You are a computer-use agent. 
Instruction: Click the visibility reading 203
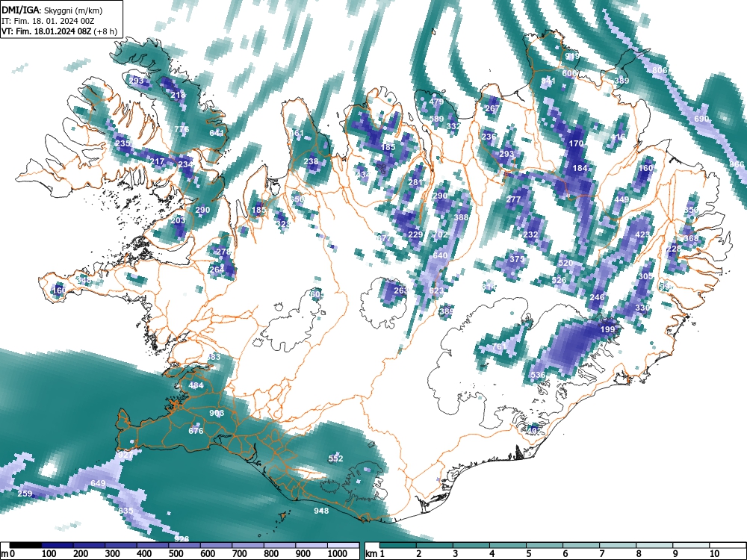[178, 220]
